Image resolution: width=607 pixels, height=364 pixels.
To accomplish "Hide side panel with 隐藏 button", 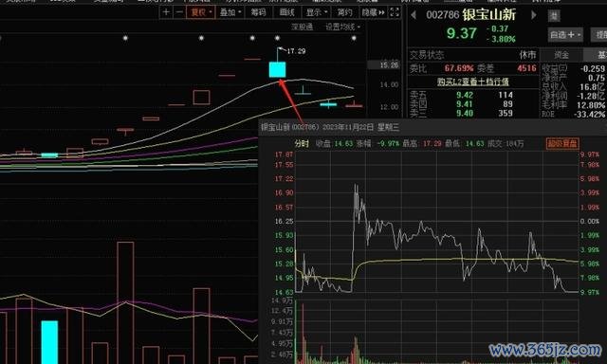I will pyautogui.click(x=373, y=12).
